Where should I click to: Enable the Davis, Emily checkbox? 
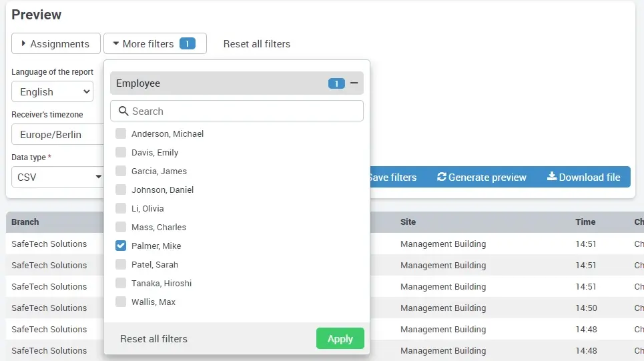tap(121, 152)
